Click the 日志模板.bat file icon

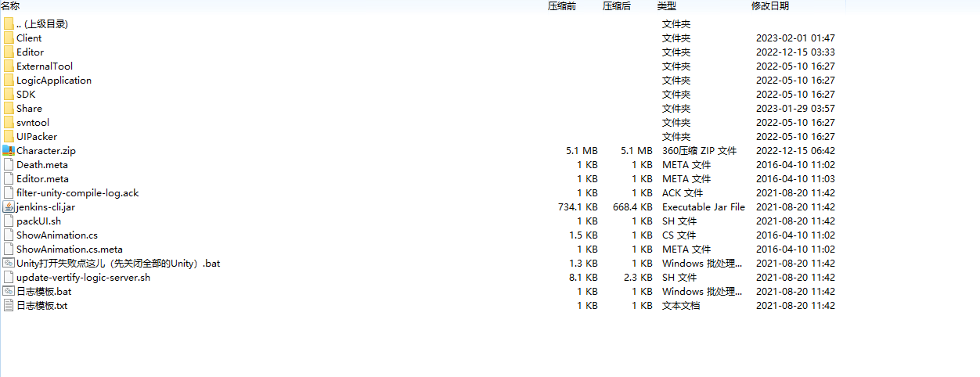pyautogui.click(x=9, y=292)
